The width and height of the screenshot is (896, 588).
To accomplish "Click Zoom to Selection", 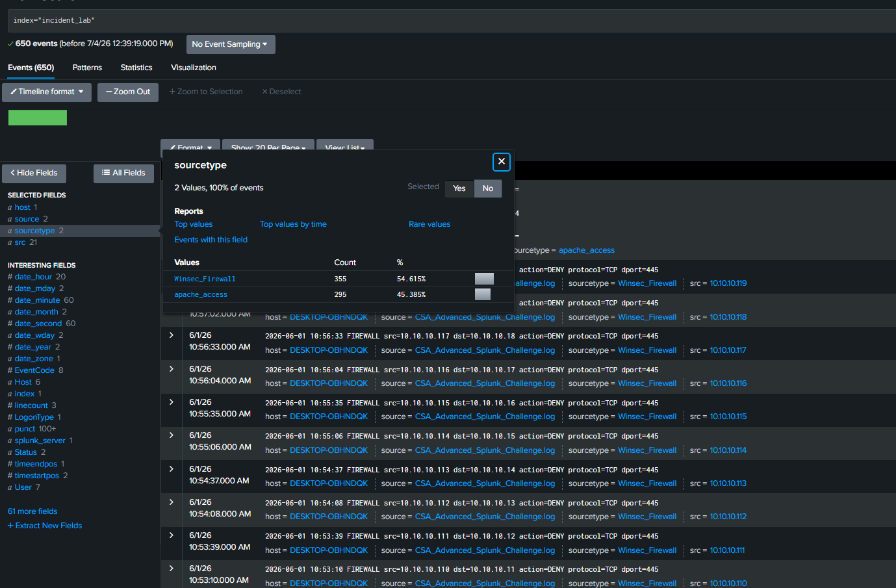I will [x=206, y=92].
